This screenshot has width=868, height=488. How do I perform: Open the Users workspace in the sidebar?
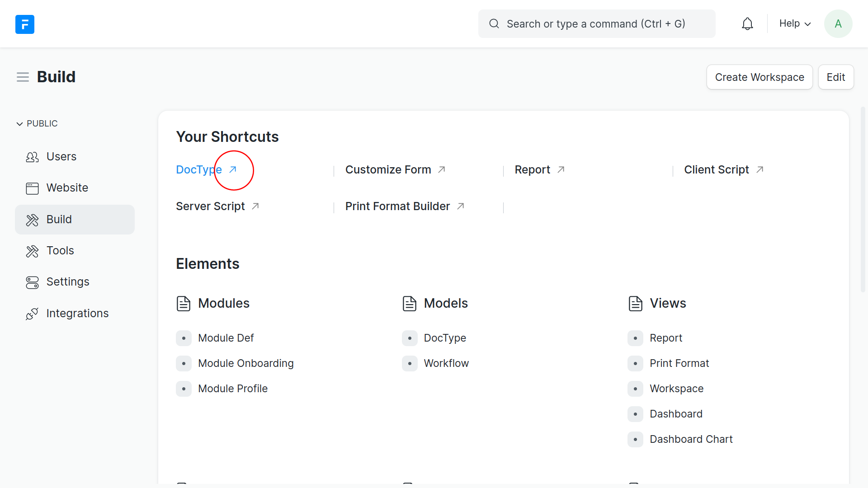click(61, 157)
